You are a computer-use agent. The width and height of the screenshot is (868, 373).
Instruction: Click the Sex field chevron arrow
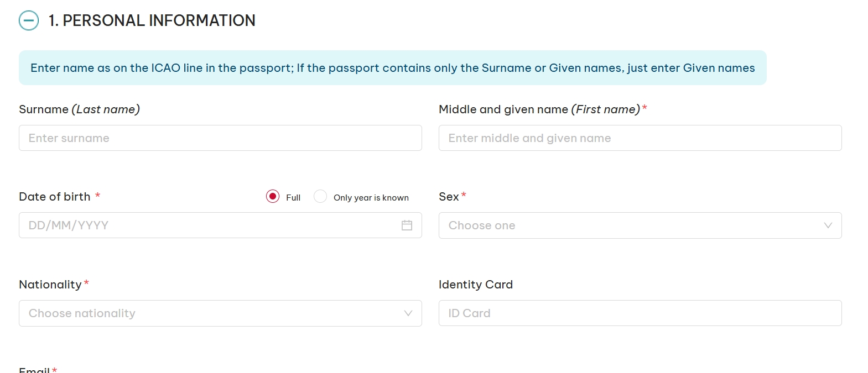coord(828,225)
